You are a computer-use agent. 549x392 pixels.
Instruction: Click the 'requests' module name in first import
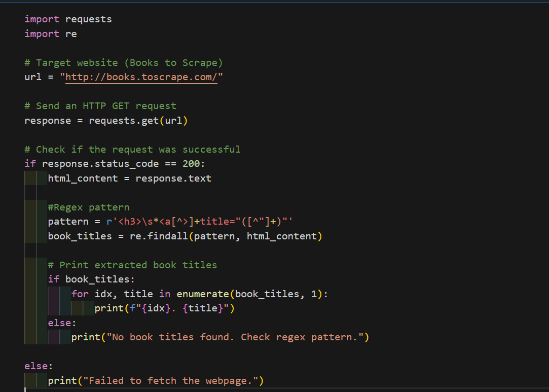pyautogui.click(x=88, y=19)
